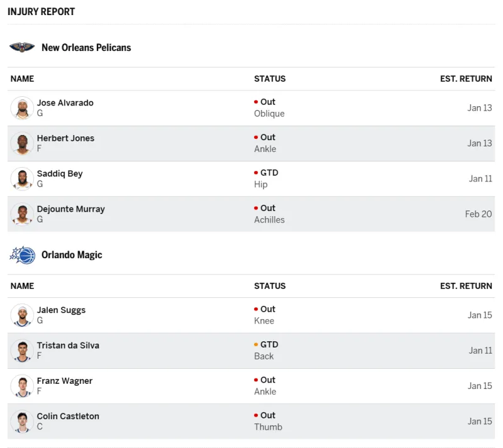503x448 pixels.
Task: Click the New Orleans Pelicans team logo
Action: pos(22,48)
